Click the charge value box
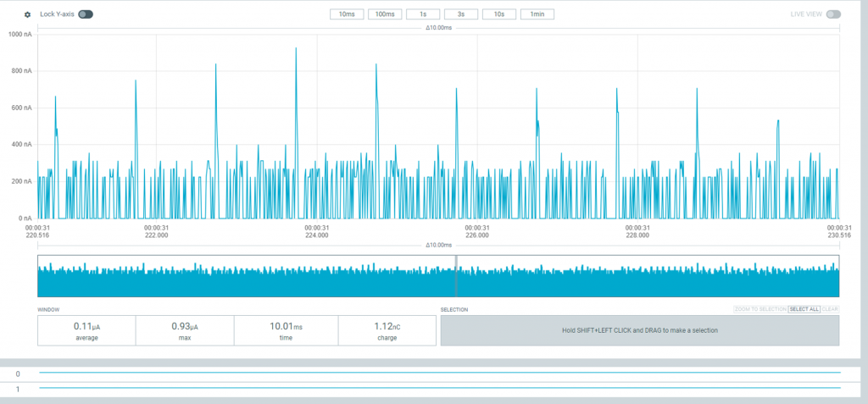Viewport: 868px width, 404px height. click(387, 330)
